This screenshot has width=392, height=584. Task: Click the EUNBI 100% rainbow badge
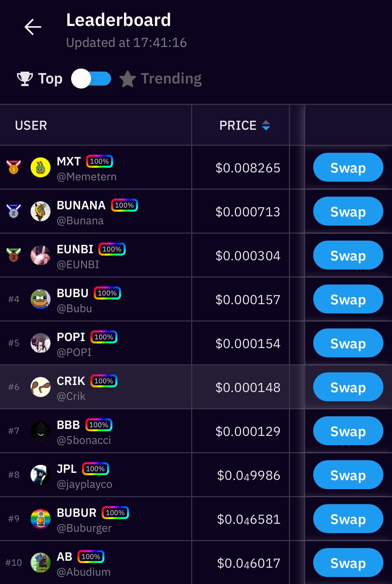112,249
